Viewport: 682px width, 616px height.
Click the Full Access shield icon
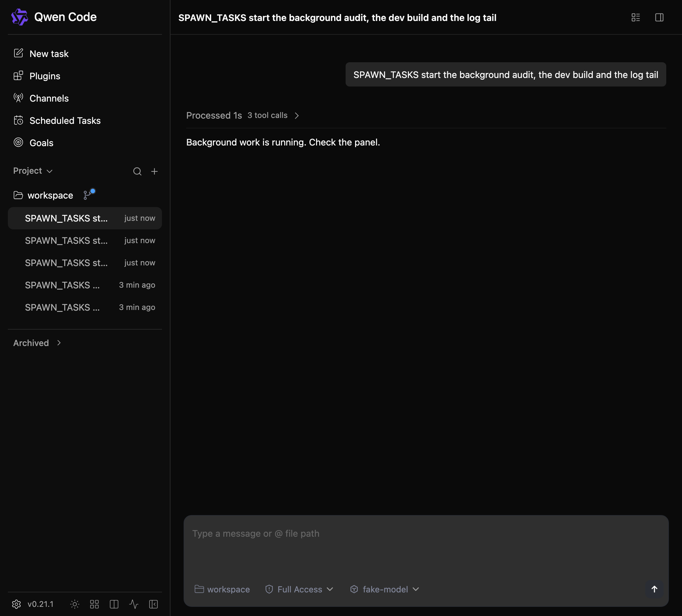(269, 589)
